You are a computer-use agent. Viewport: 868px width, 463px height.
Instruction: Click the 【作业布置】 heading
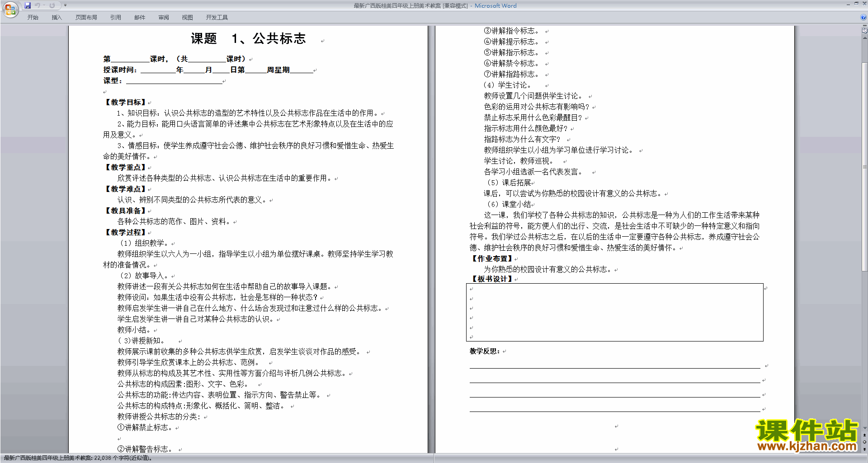[492, 259]
